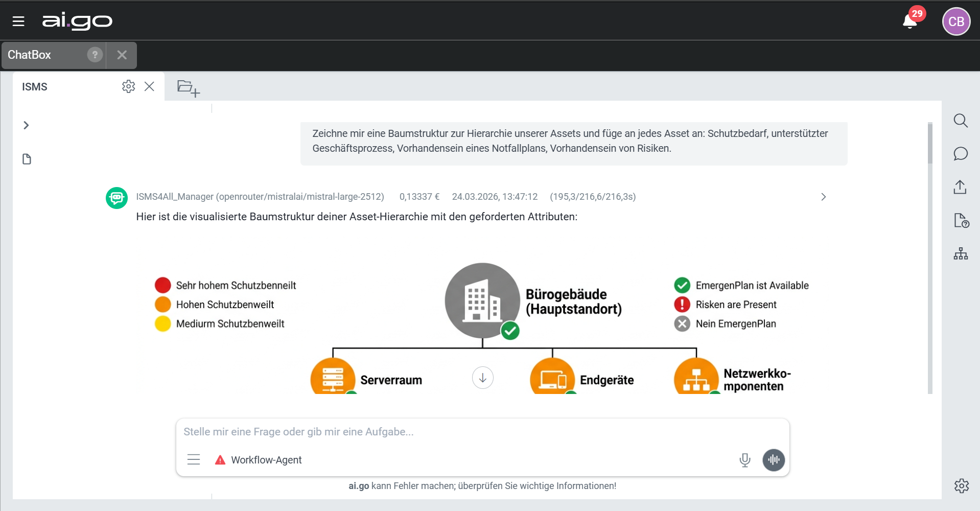Screen dimensions: 980x511
Task: Open the notifications bell
Action: coord(909,21)
